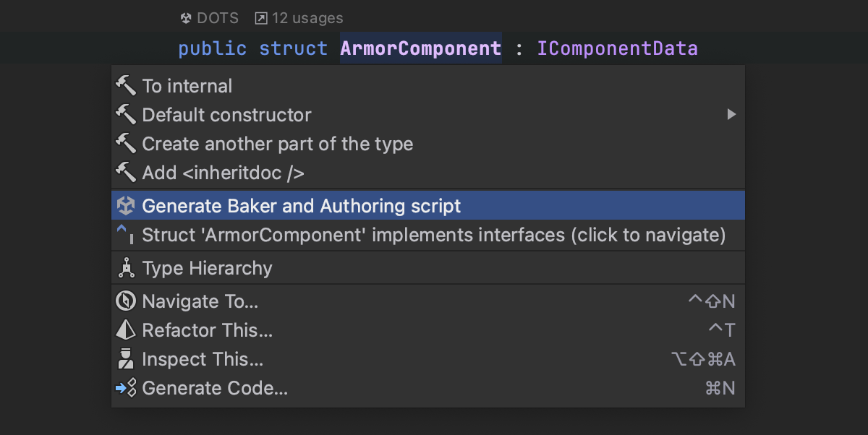The image size is (868, 435).
Task: Select Add <inheritdoc /> action
Action: [223, 173]
